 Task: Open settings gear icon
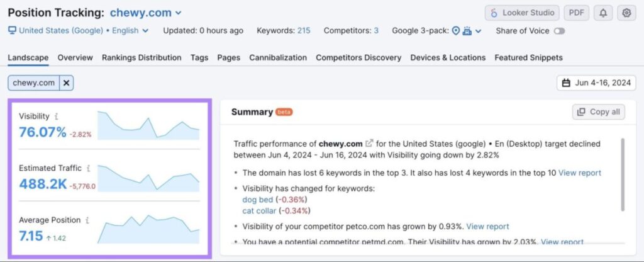click(626, 13)
